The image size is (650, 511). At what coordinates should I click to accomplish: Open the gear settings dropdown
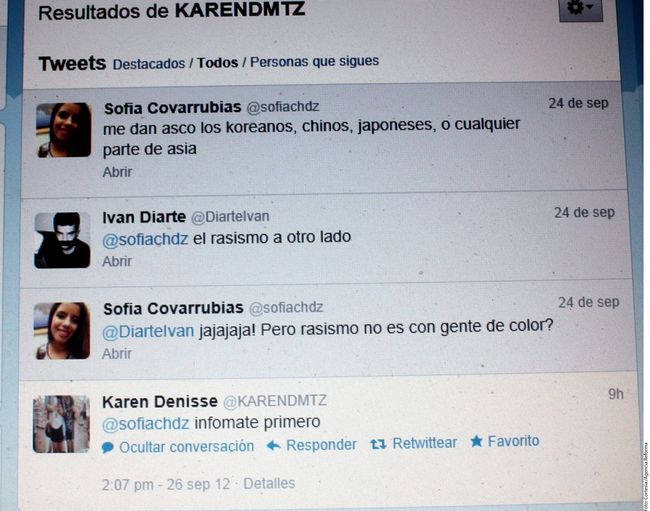click(x=580, y=9)
